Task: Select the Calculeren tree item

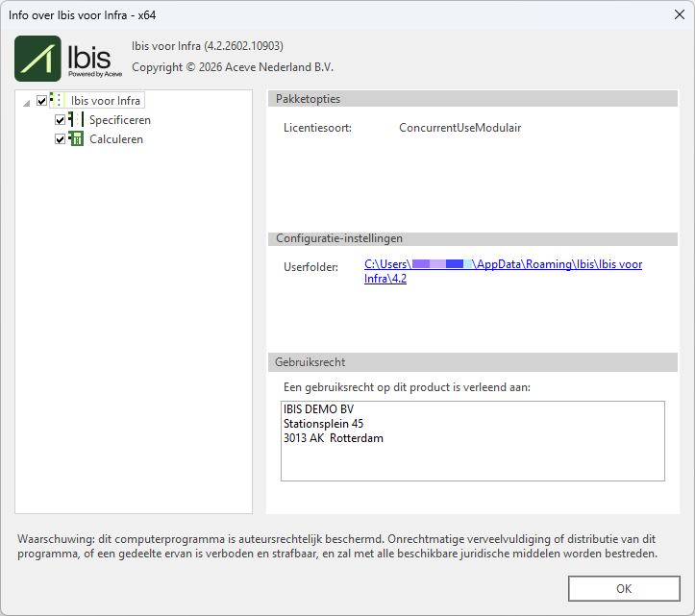Action: pyautogui.click(x=115, y=139)
